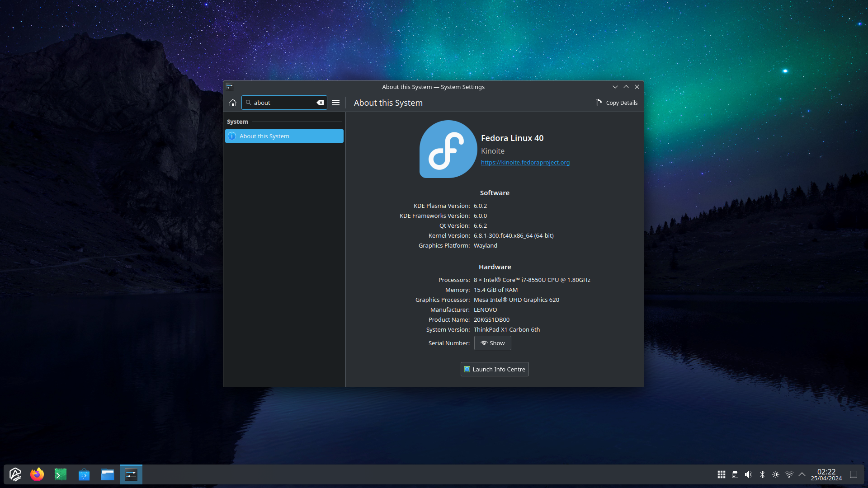Open the hamburger menu in settings

pos(336,103)
